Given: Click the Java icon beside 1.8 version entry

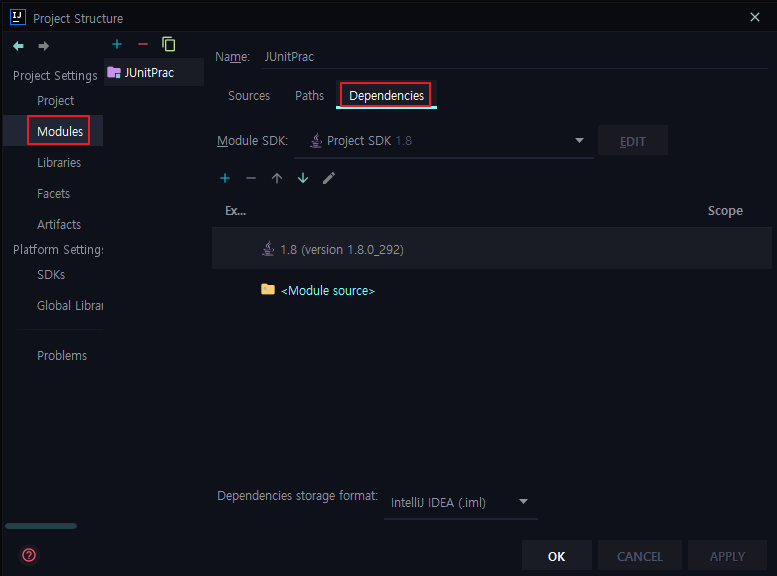Looking at the screenshot, I should 268,248.
